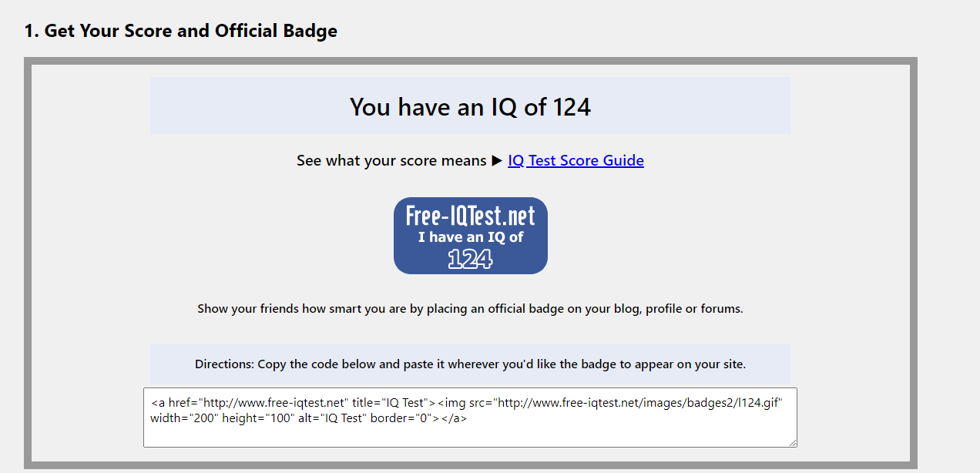Open the IQ Test Score Guide
Screen dimensions: 980x473
(576, 160)
